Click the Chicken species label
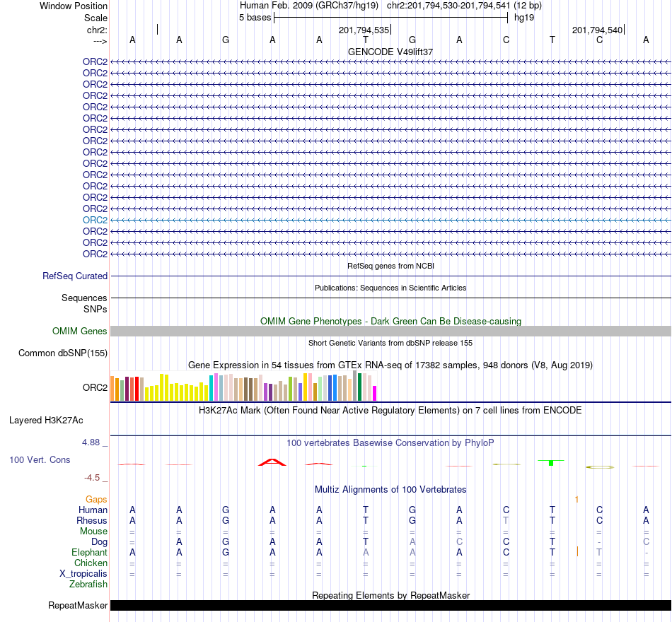672x622 pixels. tap(91, 563)
